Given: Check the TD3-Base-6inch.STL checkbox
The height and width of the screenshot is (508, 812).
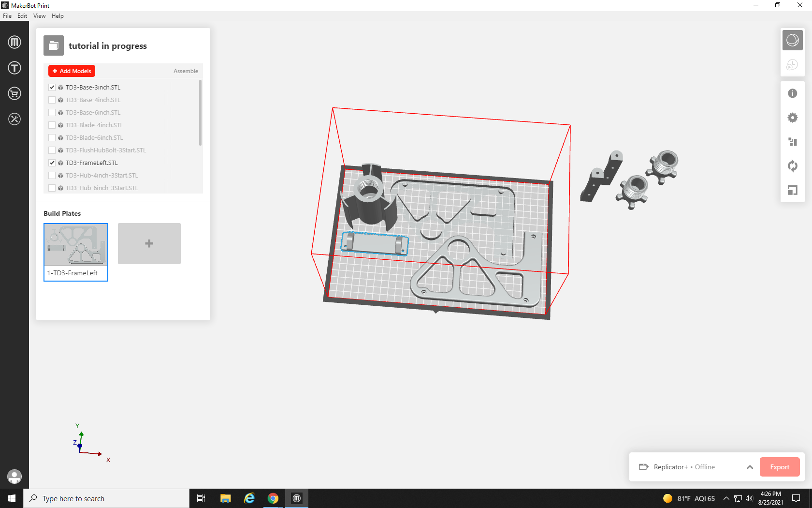Looking at the screenshot, I should [52, 113].
